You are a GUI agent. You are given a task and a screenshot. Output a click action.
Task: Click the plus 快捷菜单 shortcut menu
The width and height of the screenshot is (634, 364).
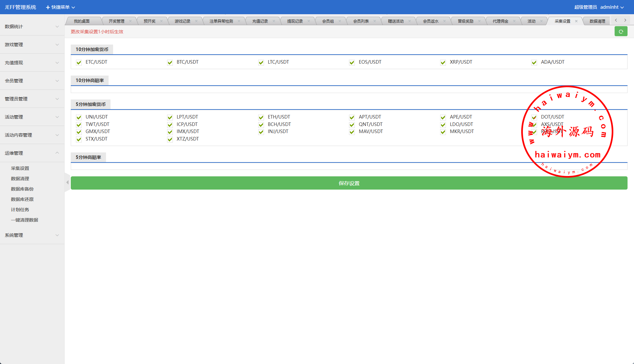tap(60, 7)
